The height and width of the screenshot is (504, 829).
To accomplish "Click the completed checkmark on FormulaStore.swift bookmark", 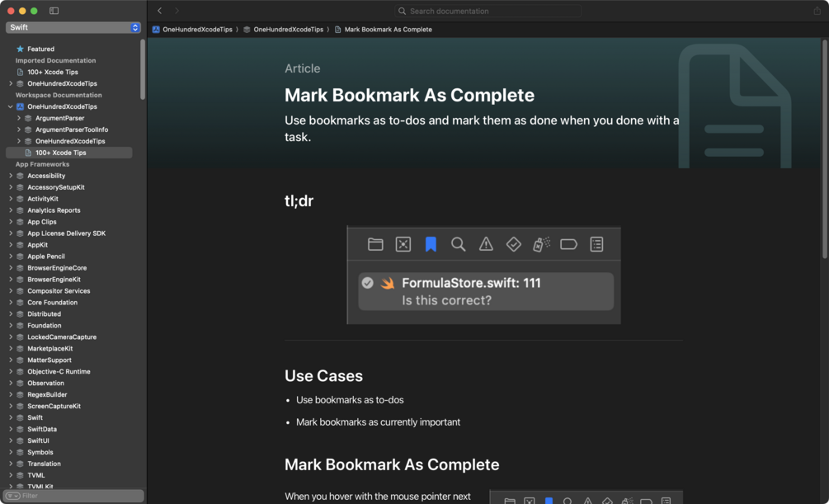I will coord(367,283).
